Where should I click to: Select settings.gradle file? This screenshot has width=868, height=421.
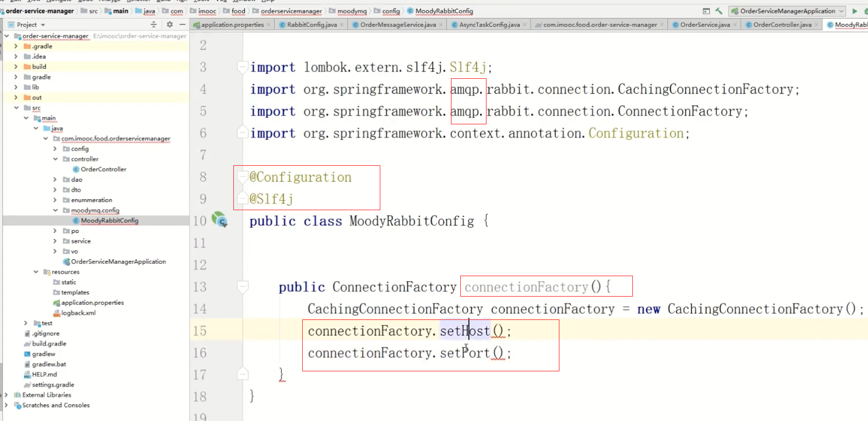[x=49, y=385]
